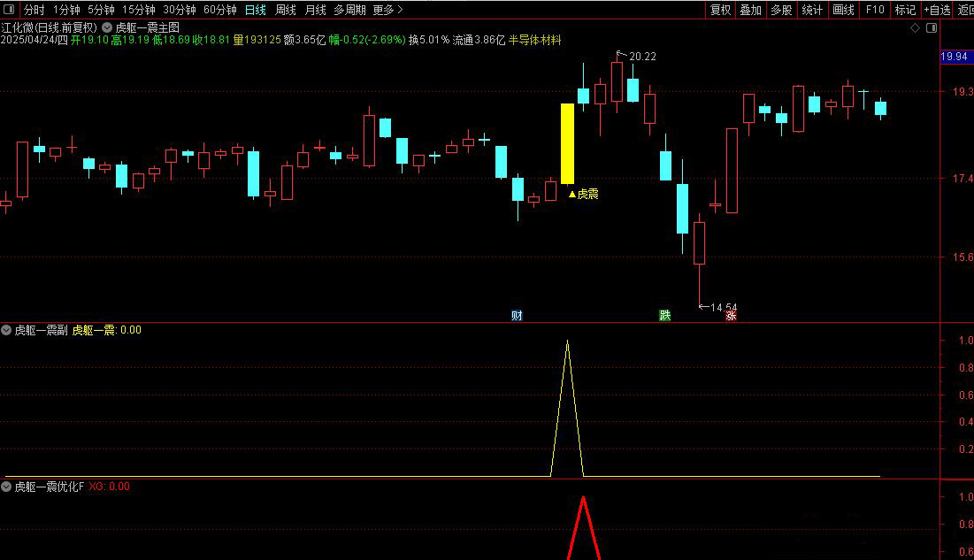Select the 5分钟 period tab
Screen dimensions: 974x560
[101, 10]
